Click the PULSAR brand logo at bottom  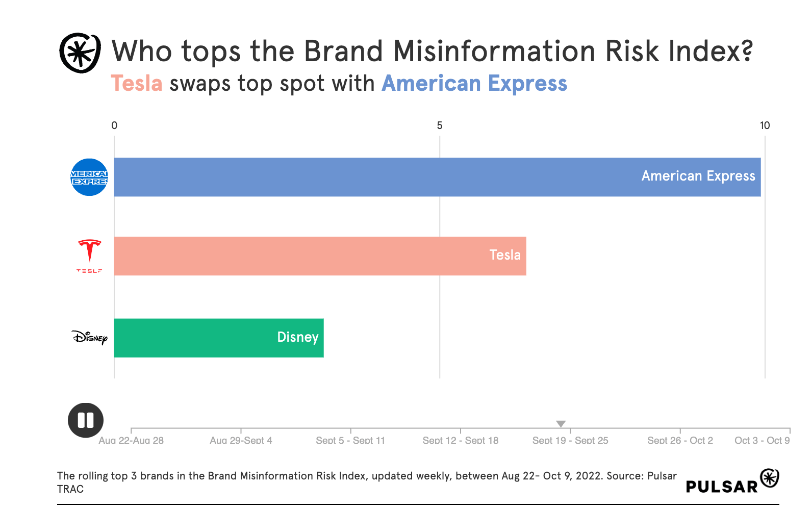(731, 482)
